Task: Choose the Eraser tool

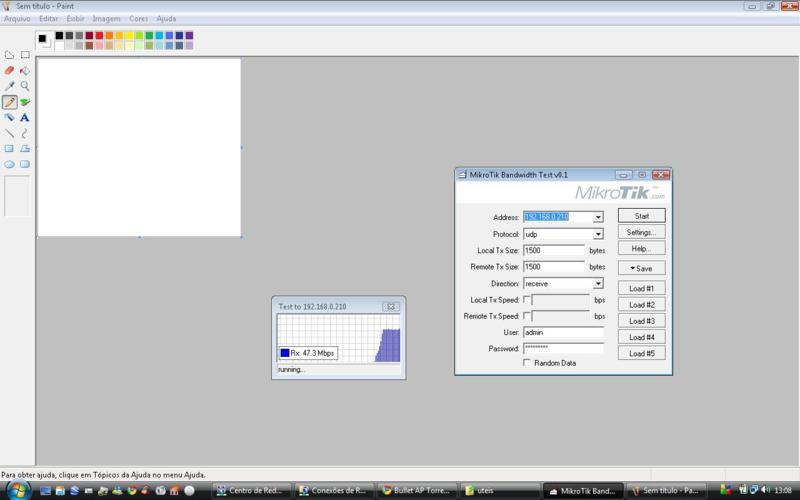Action: pos(9,70)
